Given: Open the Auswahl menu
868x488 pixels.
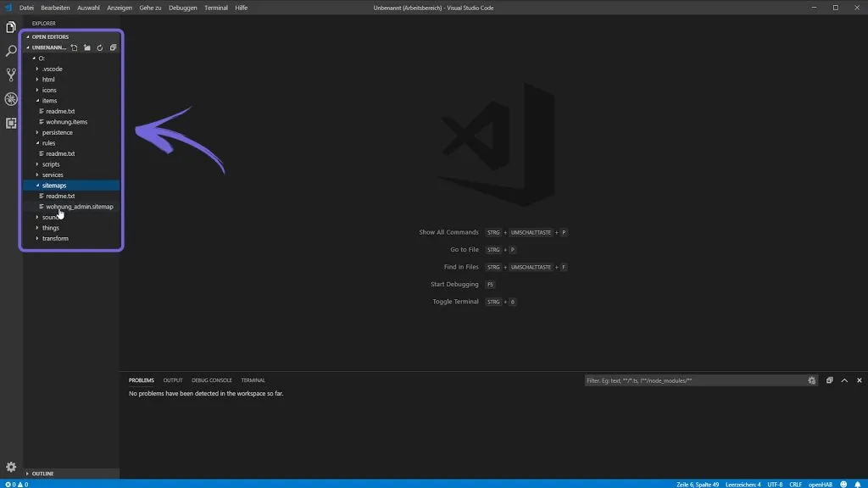Looking at the screenshot, I should [88, 8].
